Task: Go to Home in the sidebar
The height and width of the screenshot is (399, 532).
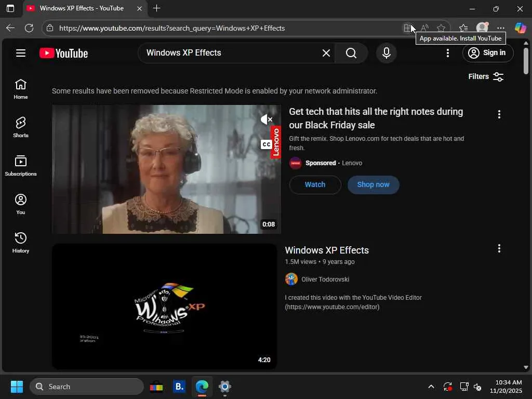Action: click(x=21, y=89)
